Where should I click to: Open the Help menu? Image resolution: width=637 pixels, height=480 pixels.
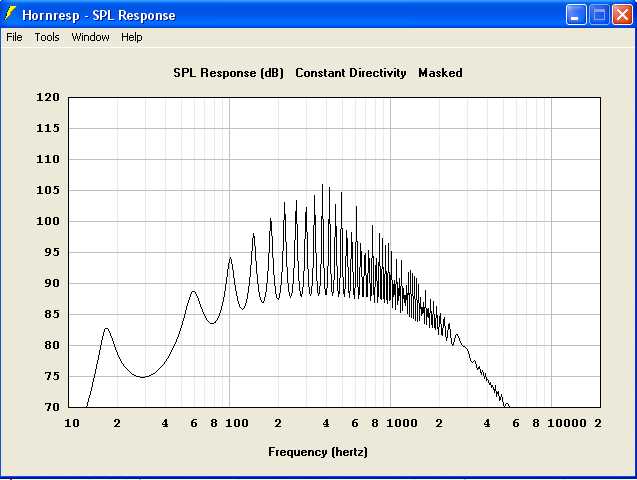132,37
